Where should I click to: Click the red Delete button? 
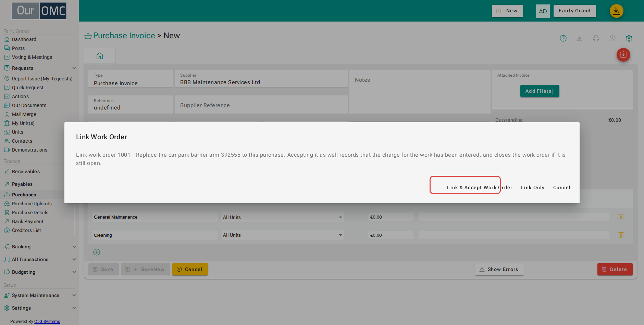pos(615,269)
